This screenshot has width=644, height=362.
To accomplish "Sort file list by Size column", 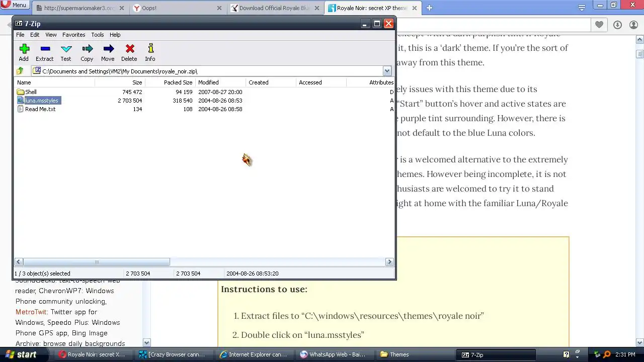I will tap(120, 82).
